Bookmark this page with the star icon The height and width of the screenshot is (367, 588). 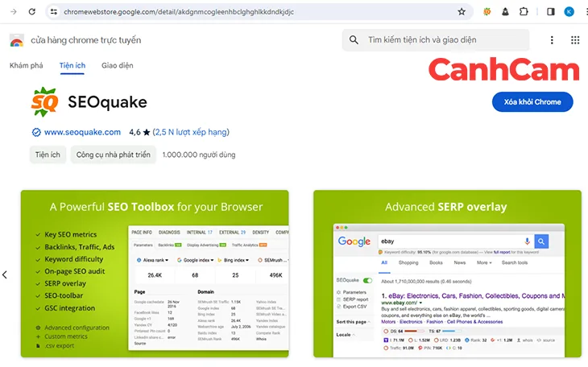pos(462,11)
